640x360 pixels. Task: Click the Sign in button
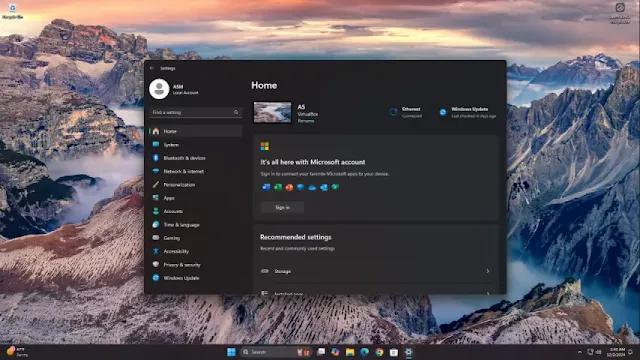click(x=282, y=207)
